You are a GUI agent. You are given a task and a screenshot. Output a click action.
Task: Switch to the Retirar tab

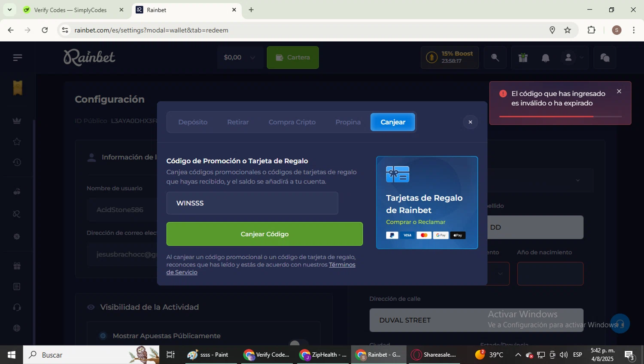[238, 122]
